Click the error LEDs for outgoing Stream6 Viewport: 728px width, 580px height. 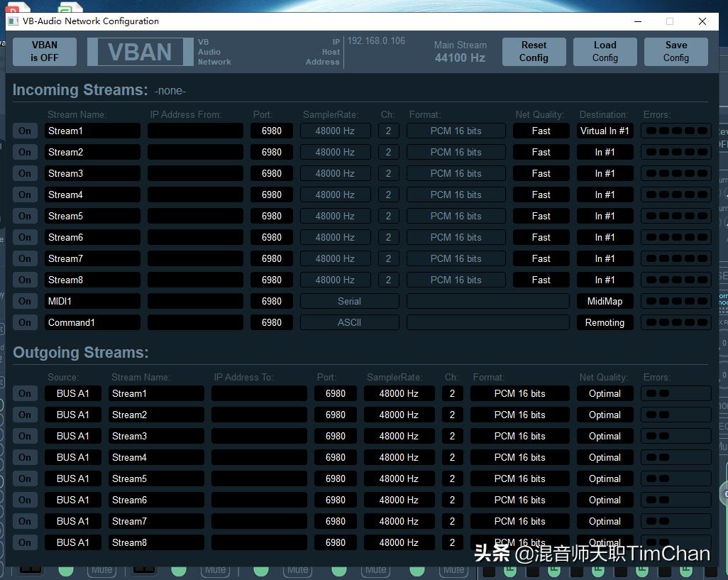pyautogui.click(x=676, y=500)
